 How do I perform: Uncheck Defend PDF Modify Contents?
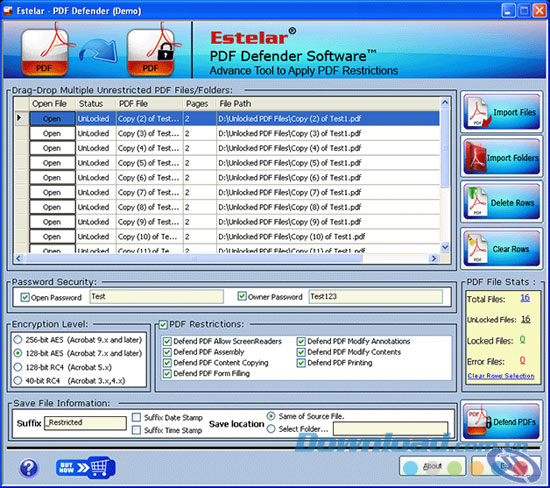click(301, 352)
